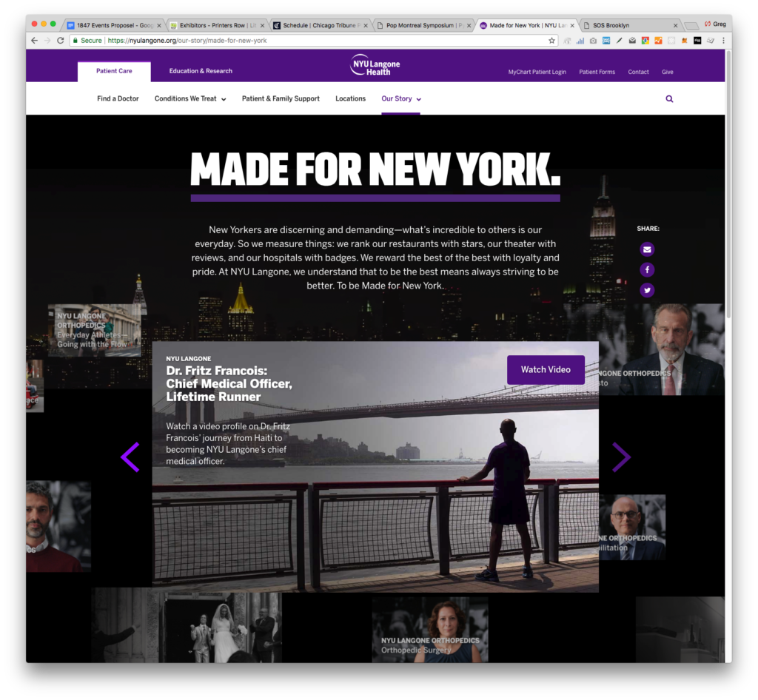Click the Greg profile button in Chrome
This screenshot has width=758, height=700.
(x=716, y=24)
